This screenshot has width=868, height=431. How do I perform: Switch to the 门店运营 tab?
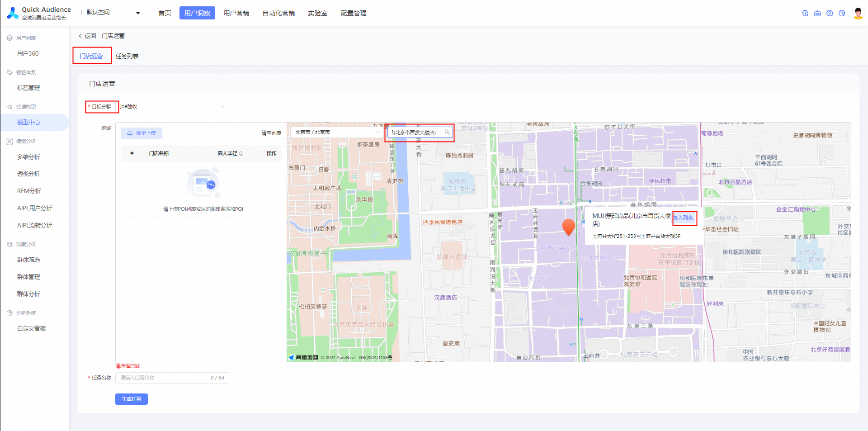pyautogui.click(x=92, y=56)
